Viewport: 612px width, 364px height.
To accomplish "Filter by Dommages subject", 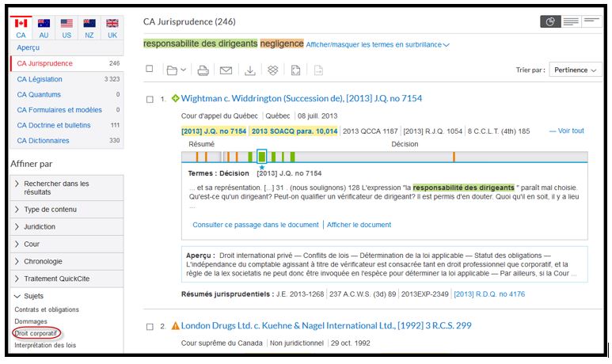I will [x=31, y=321].
